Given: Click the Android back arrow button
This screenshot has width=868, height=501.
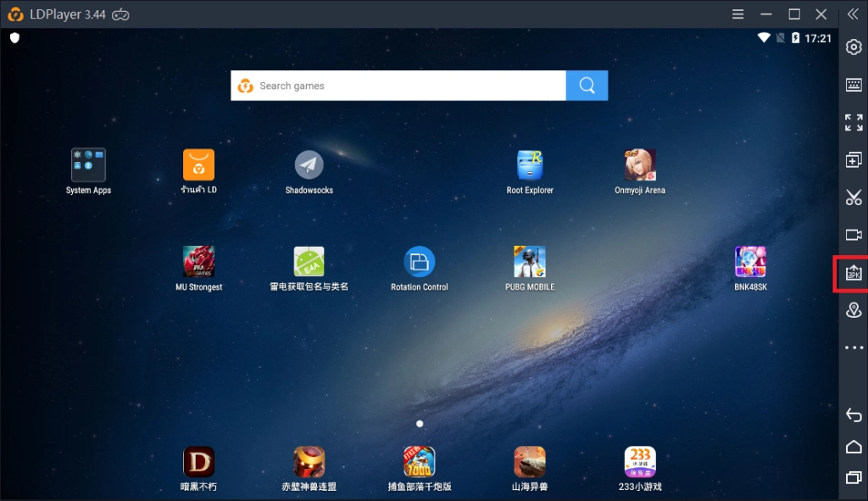Looking at the screenshot, I should 854,415.
